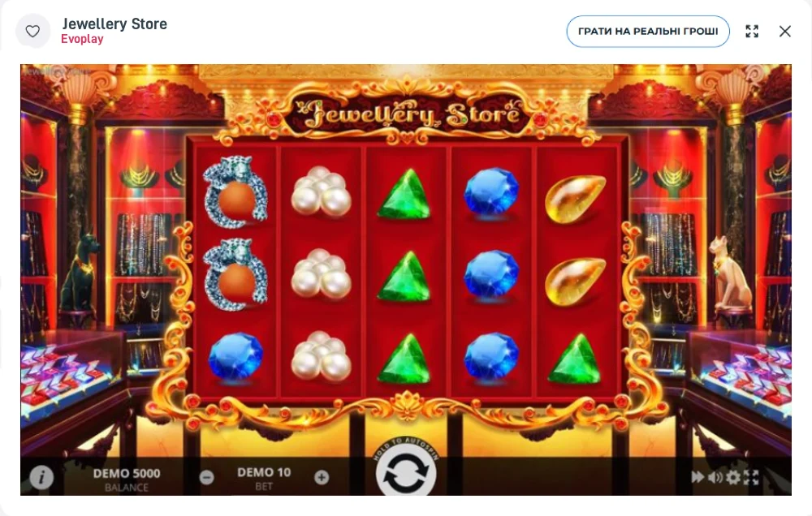Click the blue sapphire on the first reel
The image size is (812, 516).
pyautogui.click(x=235, y=357)
